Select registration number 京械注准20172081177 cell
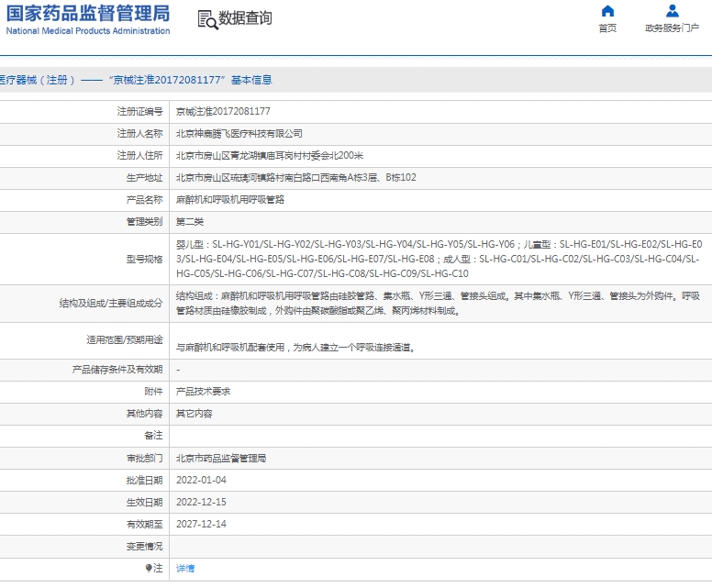Screen dimensions: 712x588 223,111
